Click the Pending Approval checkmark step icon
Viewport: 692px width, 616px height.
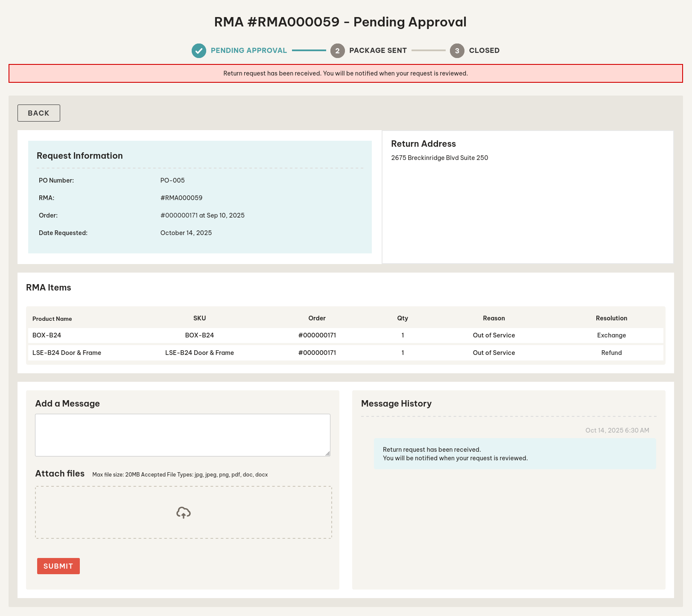click(x=199, y=51)
